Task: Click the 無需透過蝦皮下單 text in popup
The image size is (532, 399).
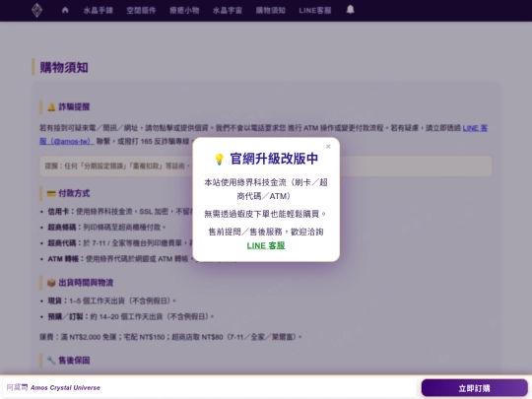Action: click(x=265, y=214)
